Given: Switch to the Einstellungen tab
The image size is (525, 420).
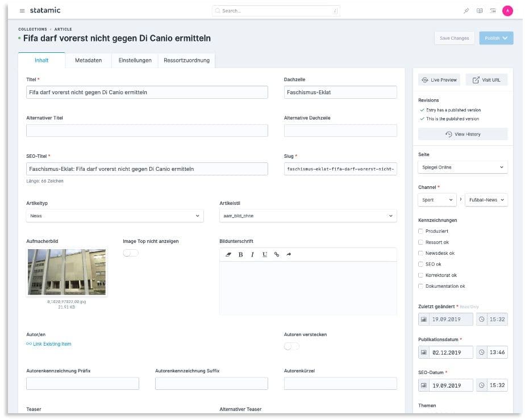Looking at the screenshot, I should click(x=135, y=61).
